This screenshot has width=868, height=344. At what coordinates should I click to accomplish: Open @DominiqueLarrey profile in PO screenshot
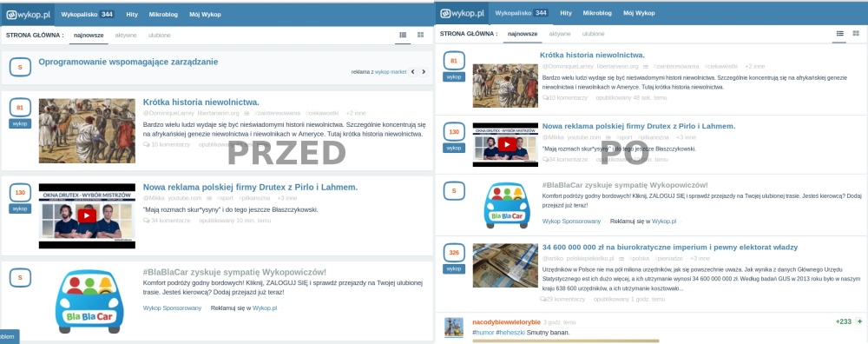coord(568,67)
